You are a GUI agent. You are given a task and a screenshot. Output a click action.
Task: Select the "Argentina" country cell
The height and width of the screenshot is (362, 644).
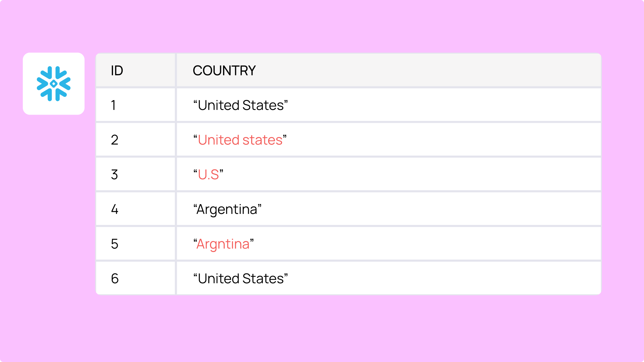tap(227, 209)
